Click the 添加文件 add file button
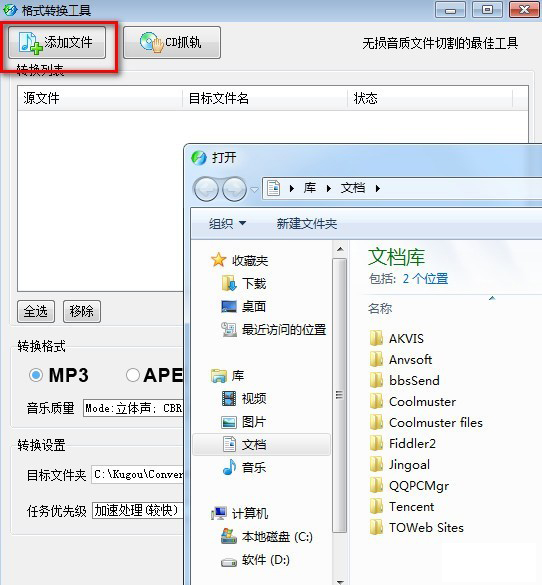The image size is (542, 585). click(57, 43)
